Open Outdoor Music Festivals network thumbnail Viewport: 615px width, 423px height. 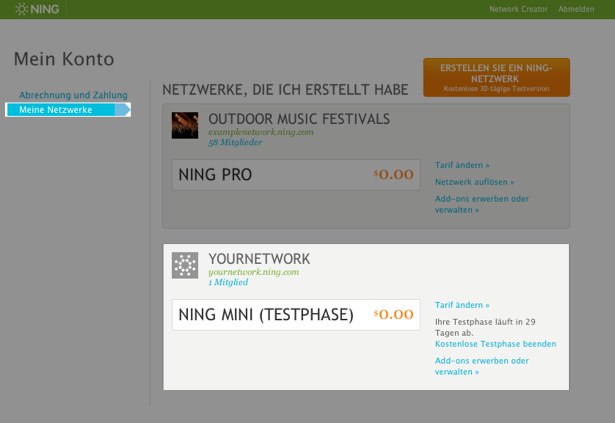pyautogui.click(x=185, y=125)
